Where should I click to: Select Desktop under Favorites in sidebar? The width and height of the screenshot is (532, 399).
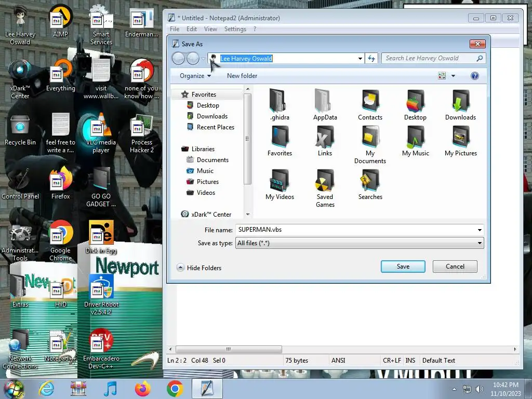[208, 105]
